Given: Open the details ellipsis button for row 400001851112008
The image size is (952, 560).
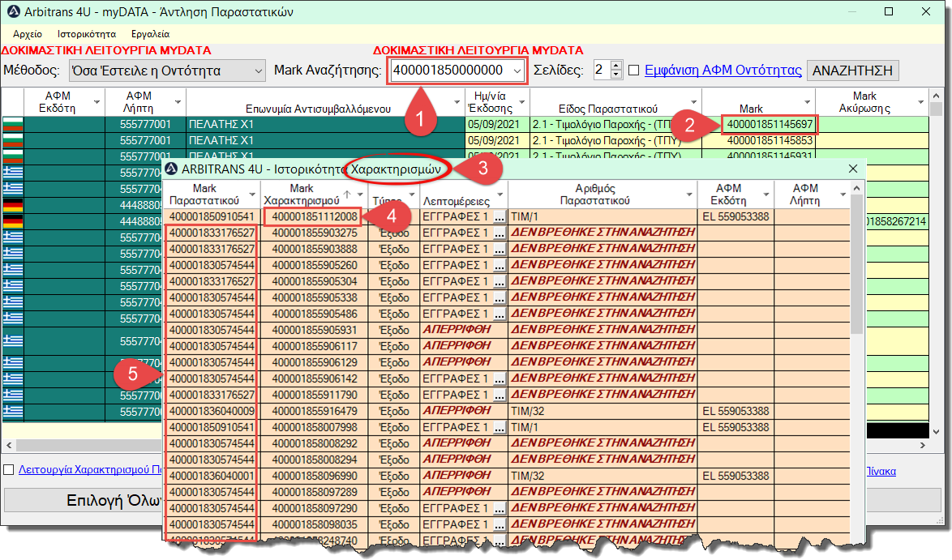Looking at the screenshot, I should click(x=499, y=217).
